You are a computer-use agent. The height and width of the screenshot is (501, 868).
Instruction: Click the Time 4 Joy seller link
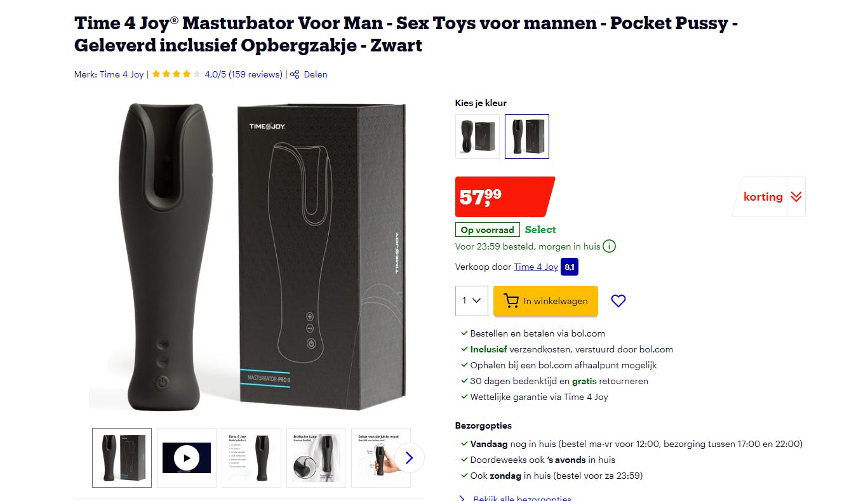pos(536,267)
